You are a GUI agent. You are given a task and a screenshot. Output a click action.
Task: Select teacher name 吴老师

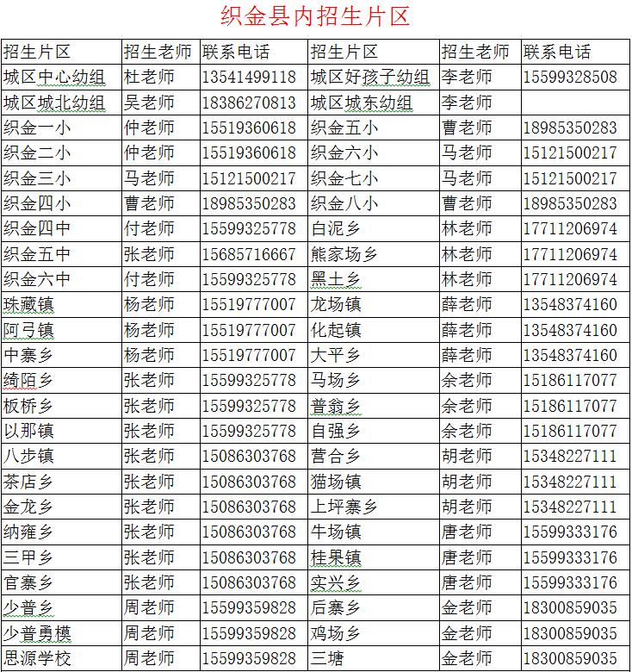(149, 103)
